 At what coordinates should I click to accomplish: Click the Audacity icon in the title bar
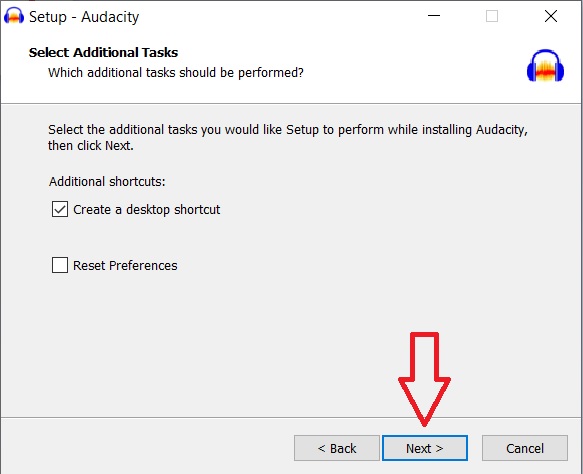[14, 16]
